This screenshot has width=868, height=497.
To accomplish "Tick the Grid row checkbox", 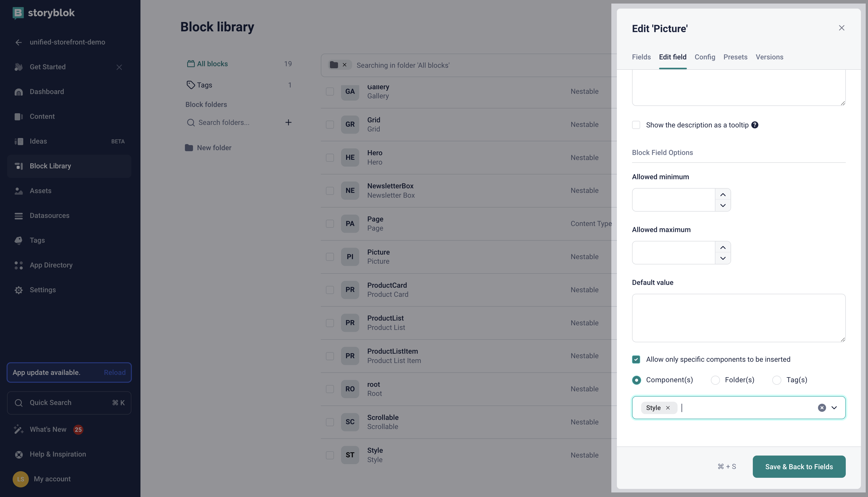I will 330,125.
